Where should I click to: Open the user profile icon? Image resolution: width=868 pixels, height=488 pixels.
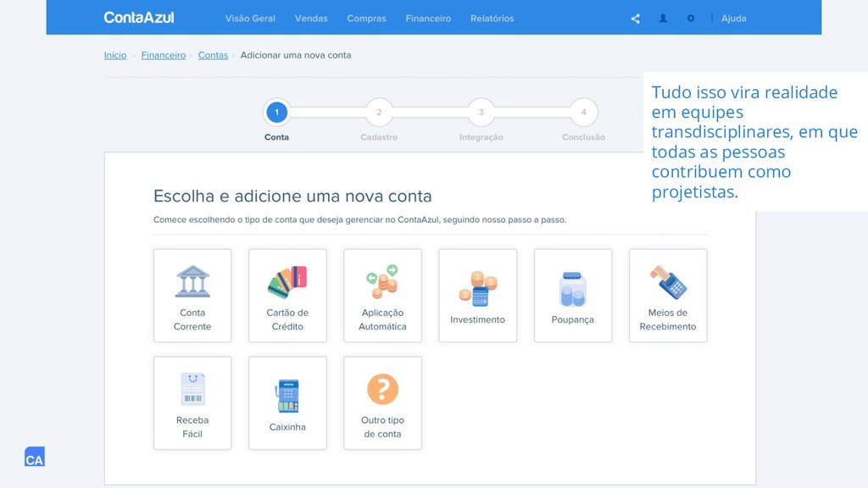(663, 19)
